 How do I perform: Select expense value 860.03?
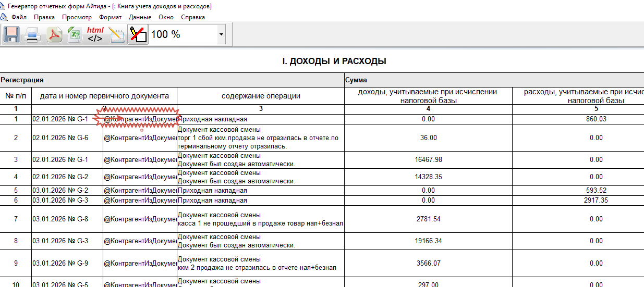pos(596,119)
